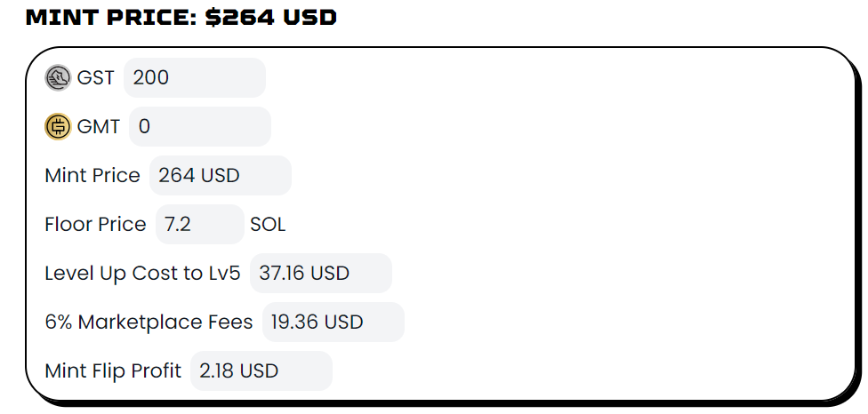Image resolution: width=868 pixels, height=414 pixels.
Task: Click the GST text label
Action: [95, 78]
